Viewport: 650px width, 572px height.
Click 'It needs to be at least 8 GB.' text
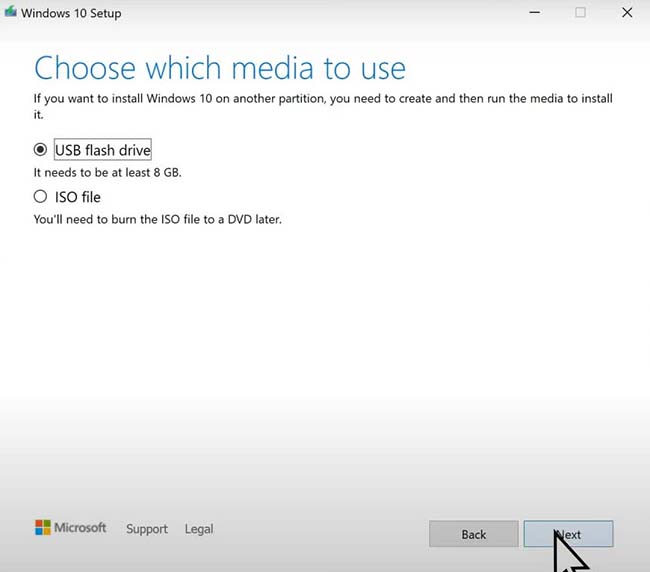click(108, 172)
